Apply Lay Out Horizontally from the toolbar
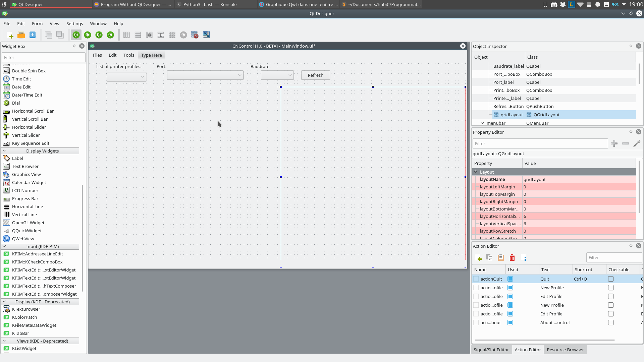Screen dimensions: 644x362 pyautogui.click(x=126, y=35)
